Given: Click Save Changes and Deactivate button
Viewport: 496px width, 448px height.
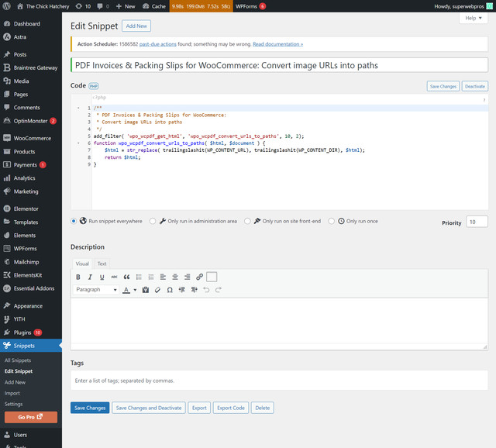Looking at the screenshot, I should 149,408.
